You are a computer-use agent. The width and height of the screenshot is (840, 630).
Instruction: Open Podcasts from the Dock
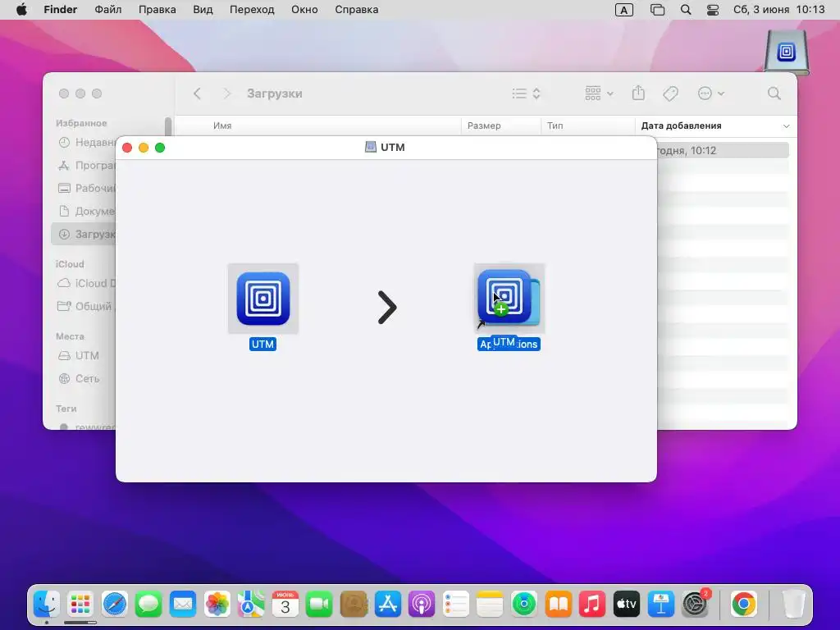point(422,605)
